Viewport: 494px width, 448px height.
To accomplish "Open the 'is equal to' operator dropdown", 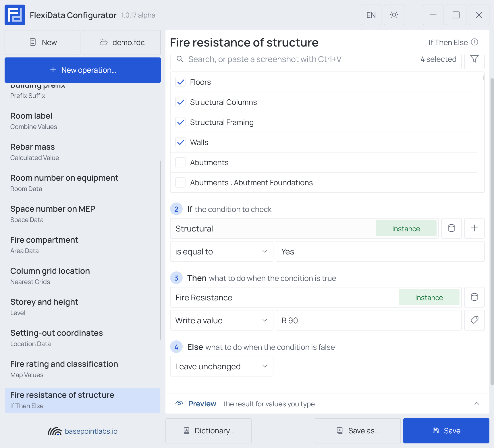I will (222, 251).
